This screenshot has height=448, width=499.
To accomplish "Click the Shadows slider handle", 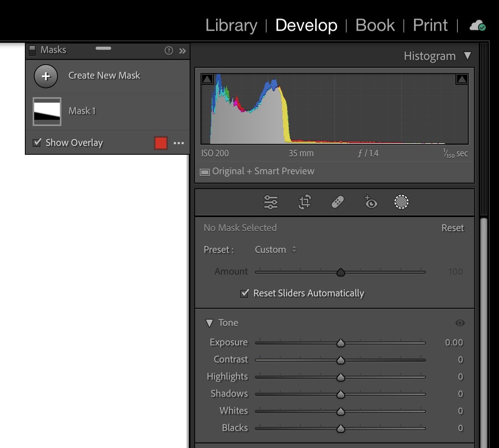I will tap(341, 394).
